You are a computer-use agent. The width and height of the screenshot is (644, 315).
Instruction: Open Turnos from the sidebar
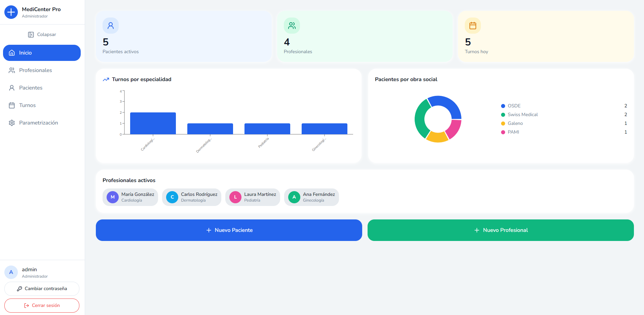[x=28, y=105]
